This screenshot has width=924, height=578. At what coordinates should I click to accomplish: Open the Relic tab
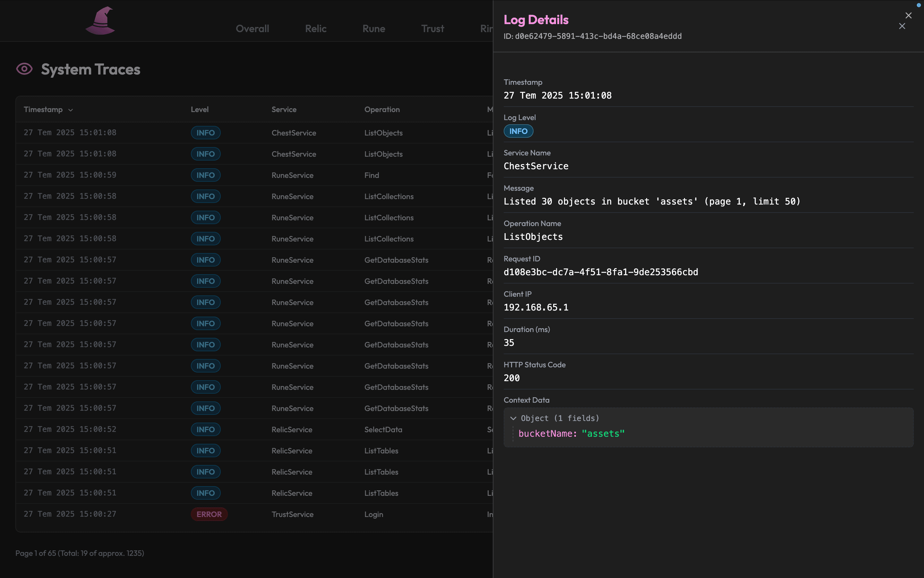click(x=316, y=29)
